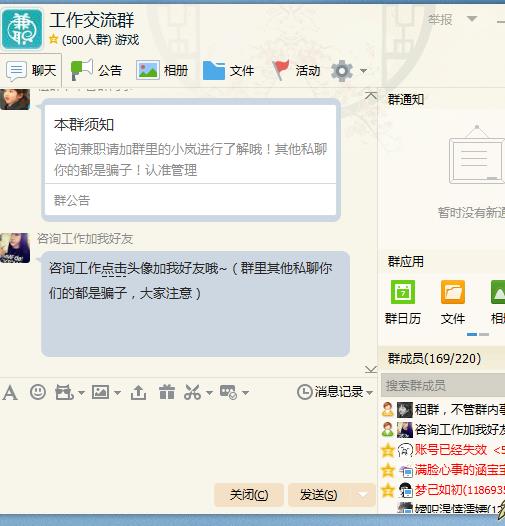Screen dimensions: 505x526
Task: Expand the magic emoticon dropdown arrow
Action: point(81,392)
